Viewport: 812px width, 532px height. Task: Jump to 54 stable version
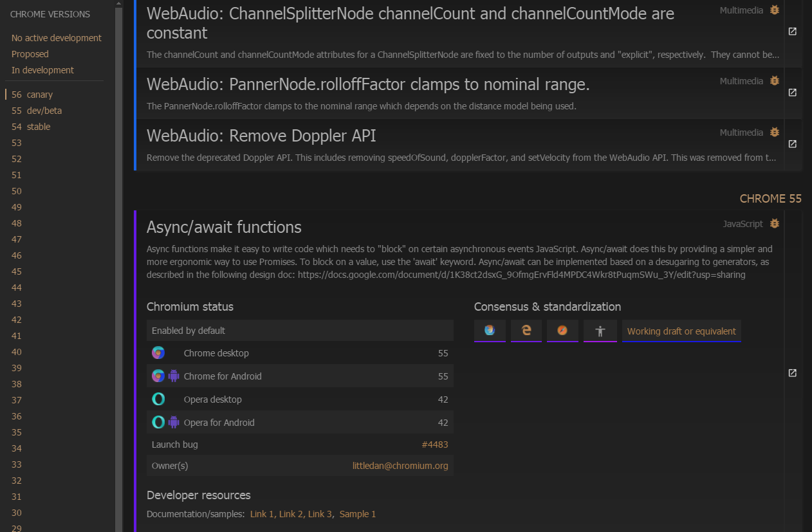31,127
